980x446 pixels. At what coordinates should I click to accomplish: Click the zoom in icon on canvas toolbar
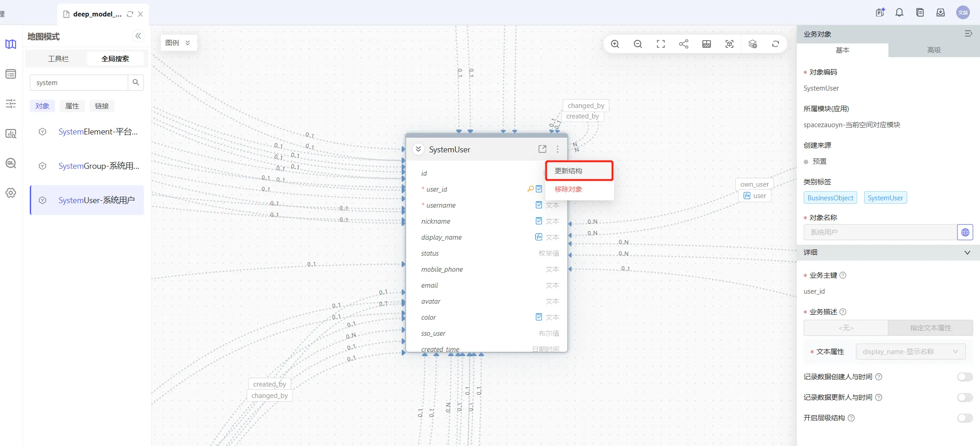[615, 44]
